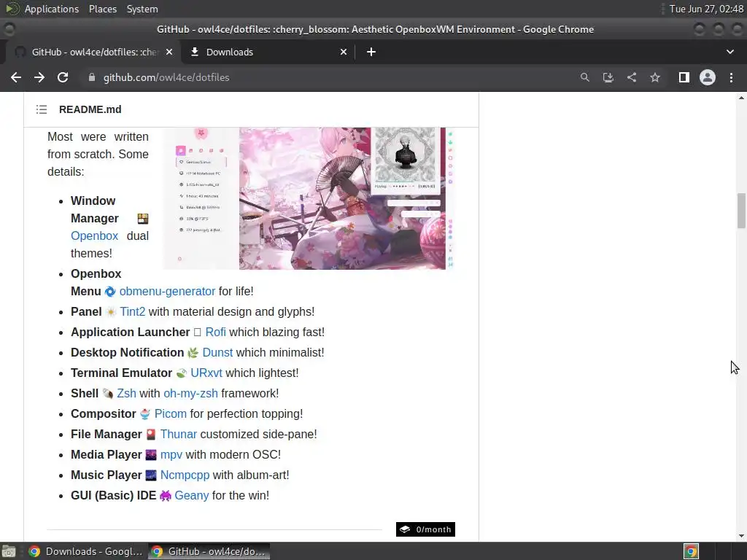Open the Openbox link

click(94, 236)
